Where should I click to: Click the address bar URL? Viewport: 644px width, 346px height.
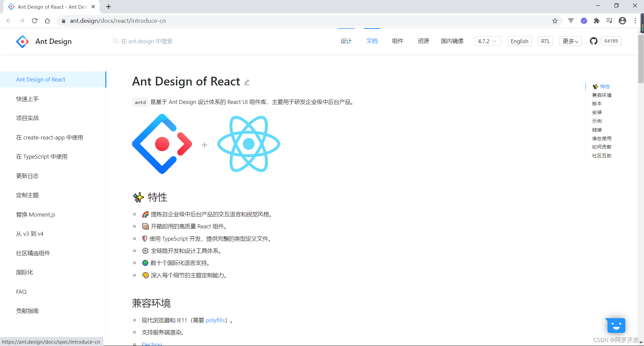[x=118, y=21]
